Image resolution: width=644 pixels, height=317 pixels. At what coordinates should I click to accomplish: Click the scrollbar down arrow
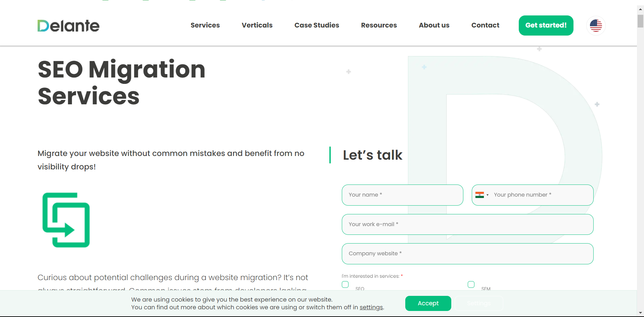coord(640,313)
